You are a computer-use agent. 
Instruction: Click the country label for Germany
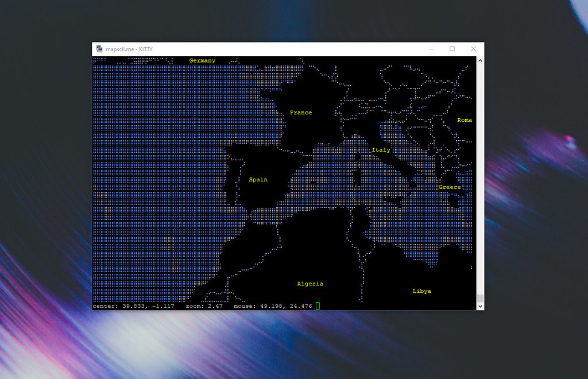tap(202, 60)
